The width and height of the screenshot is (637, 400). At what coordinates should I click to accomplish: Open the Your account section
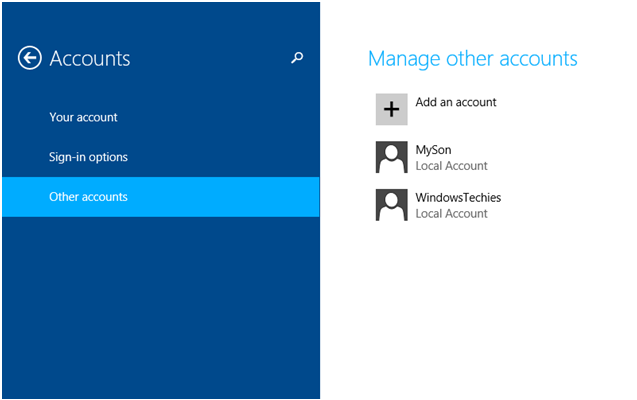(83, 117)
